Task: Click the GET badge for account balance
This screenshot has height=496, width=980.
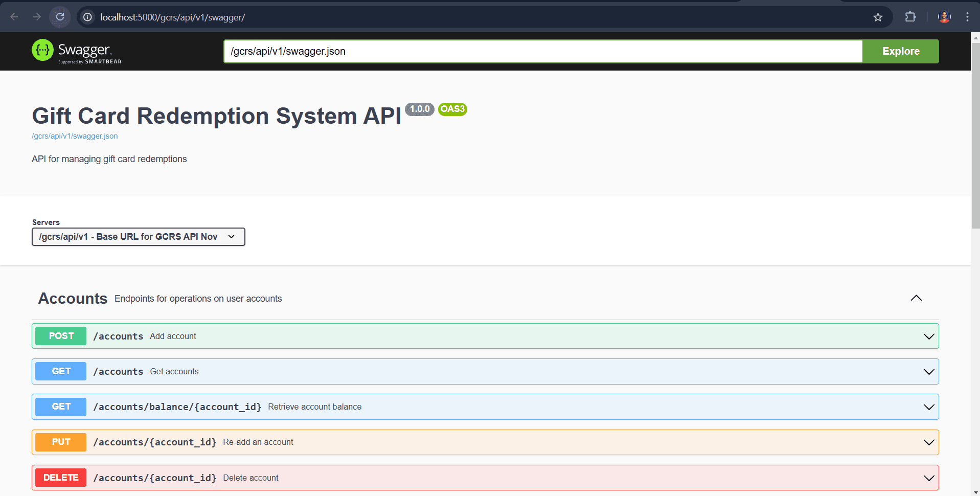Action: [x=61, y=407]
